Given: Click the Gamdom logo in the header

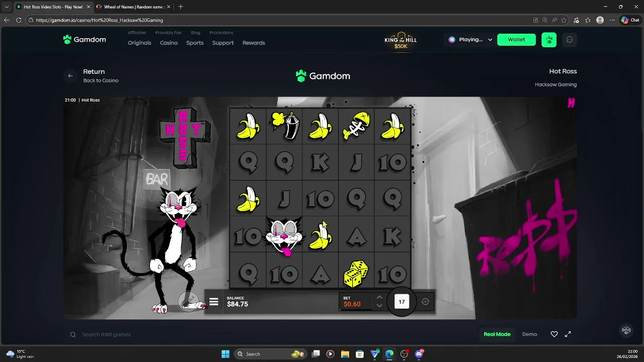Looking at the screenshot, I should pos(85,39).
